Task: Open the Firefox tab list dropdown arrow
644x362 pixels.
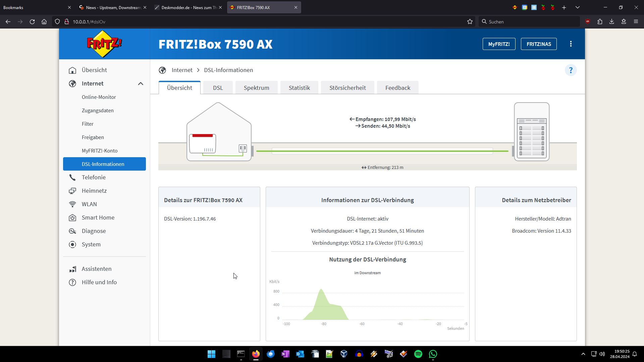Action: click(x=577, y=7)
